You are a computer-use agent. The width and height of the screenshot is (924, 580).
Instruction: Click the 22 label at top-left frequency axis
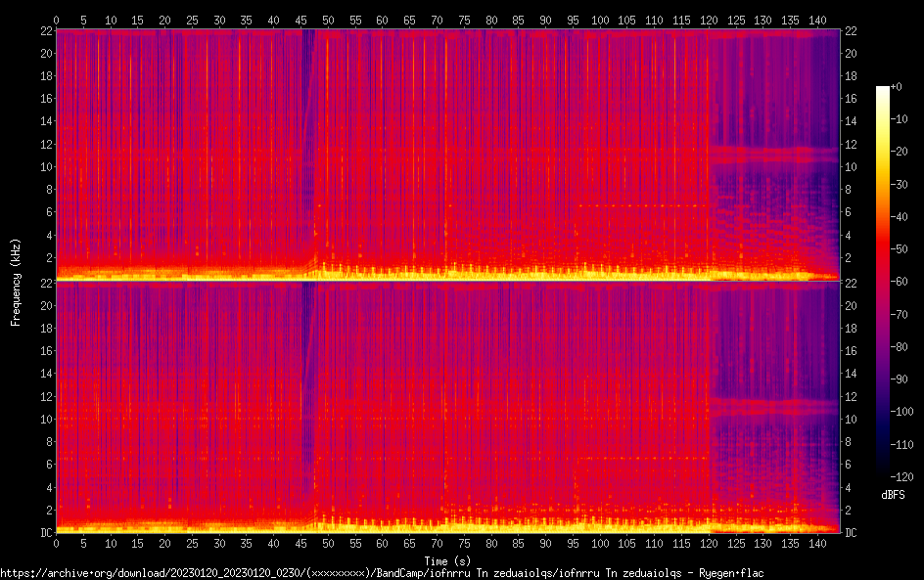point(44,31)
